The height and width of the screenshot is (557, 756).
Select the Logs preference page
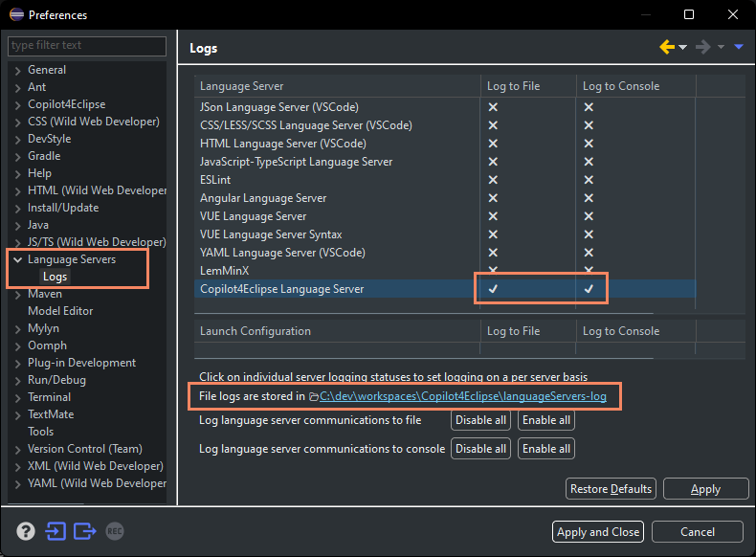coord(55,277)
